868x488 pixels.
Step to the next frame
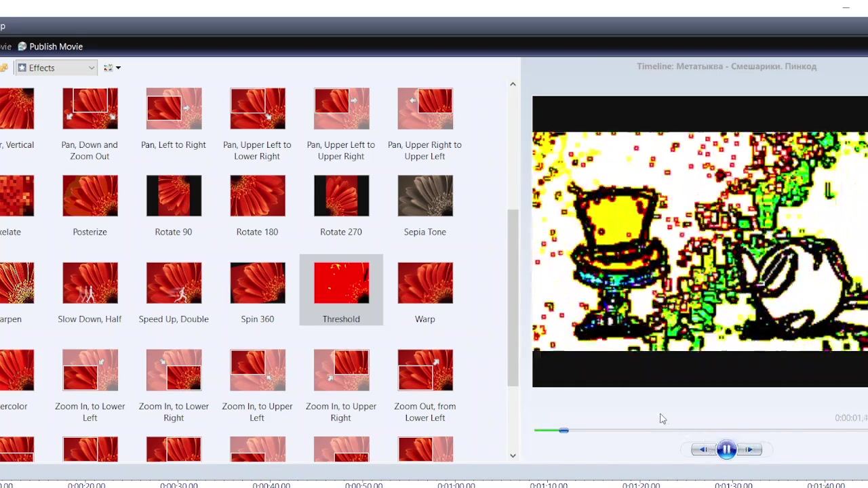[750, 449]
